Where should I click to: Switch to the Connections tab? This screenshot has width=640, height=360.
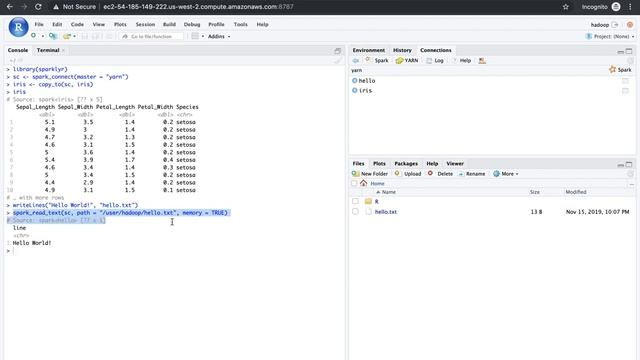point(436,50)
